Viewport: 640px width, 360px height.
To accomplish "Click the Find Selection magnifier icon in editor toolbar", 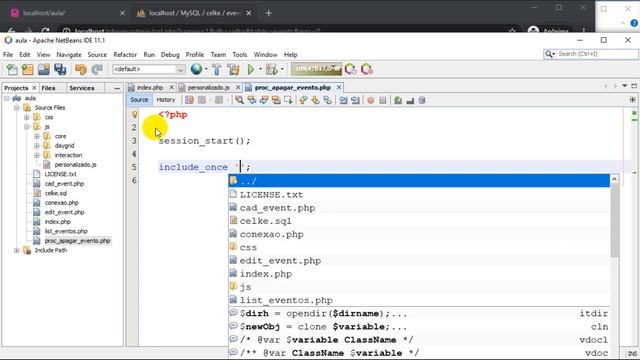I will click(x=239, y=100).
